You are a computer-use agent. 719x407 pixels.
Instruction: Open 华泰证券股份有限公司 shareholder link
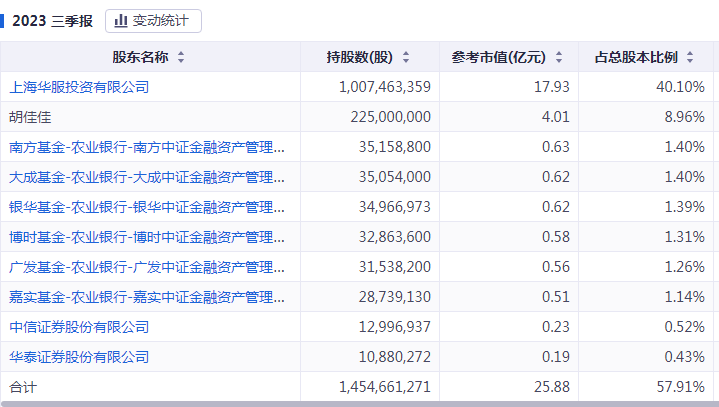click(x=79, y=357)
